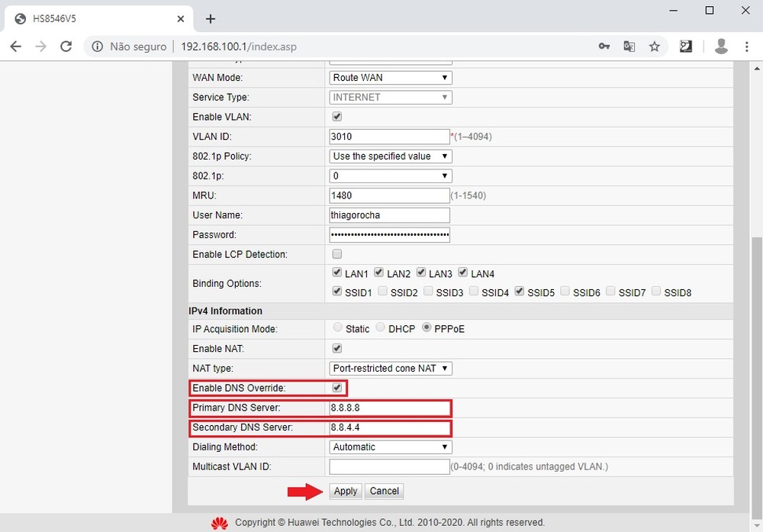Check the SSID7 binding checkbox
Screen dimensions: 763x532
(x=610, y=291)
